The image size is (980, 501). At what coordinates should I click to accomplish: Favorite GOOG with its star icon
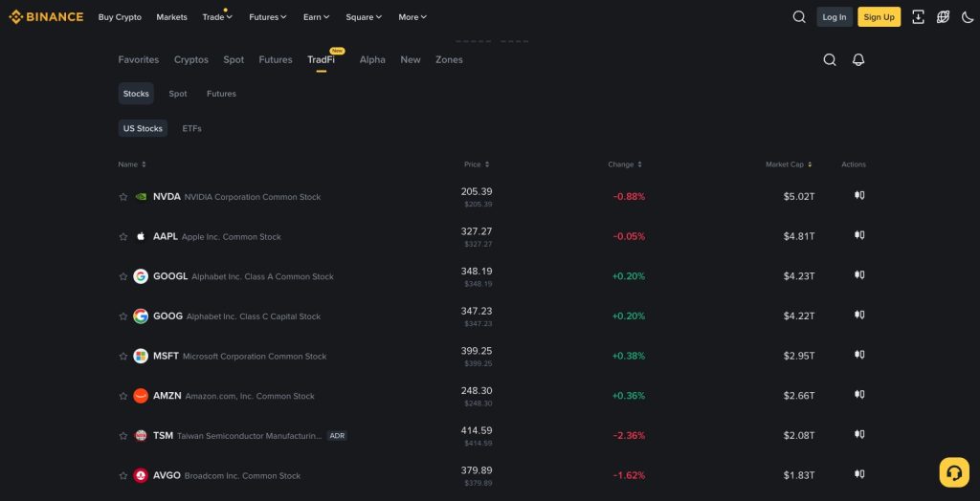pos(123,316)
